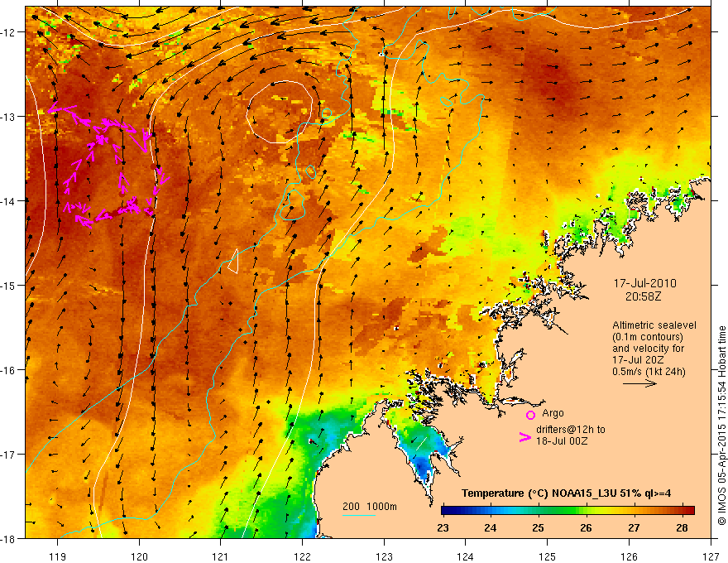
Task: Click the latitude axis label -13
Action: click(x=8, y=117)
